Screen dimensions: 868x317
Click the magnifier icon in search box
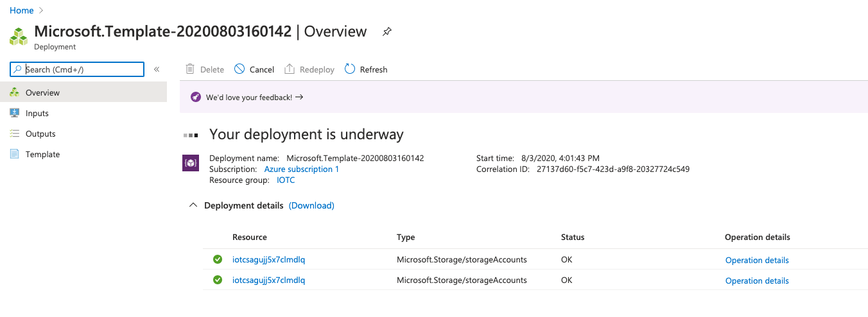pos(18,69)
